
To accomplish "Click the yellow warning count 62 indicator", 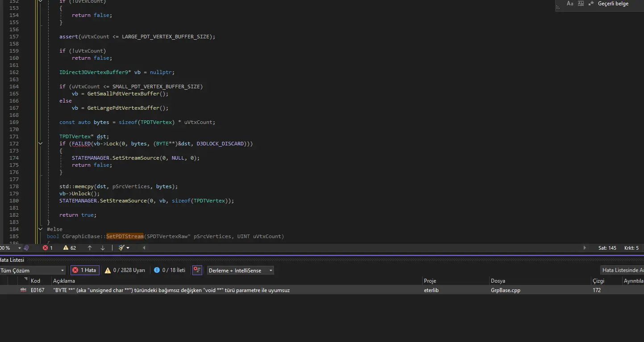I will [70, 247].
